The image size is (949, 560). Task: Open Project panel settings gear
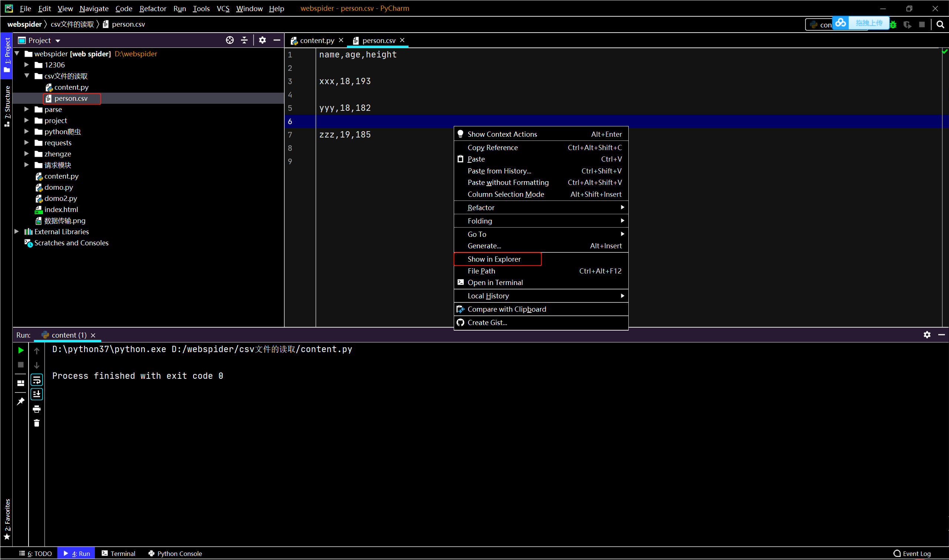point(262,40)
